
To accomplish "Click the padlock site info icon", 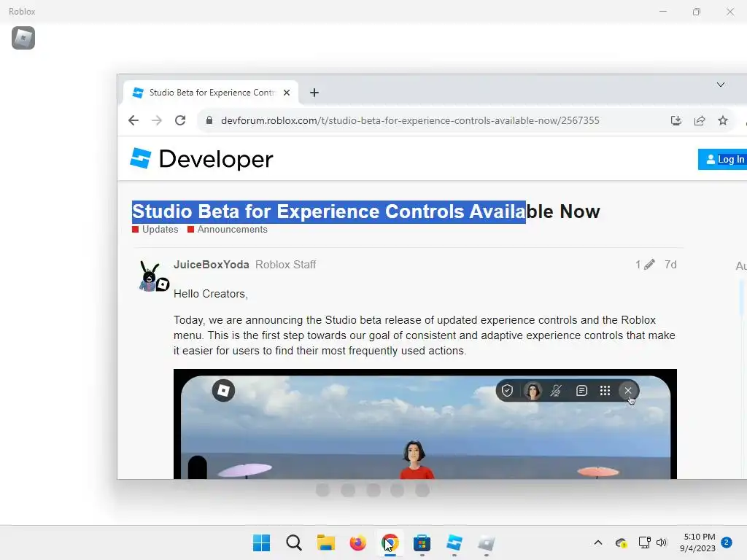I will 209,120.
